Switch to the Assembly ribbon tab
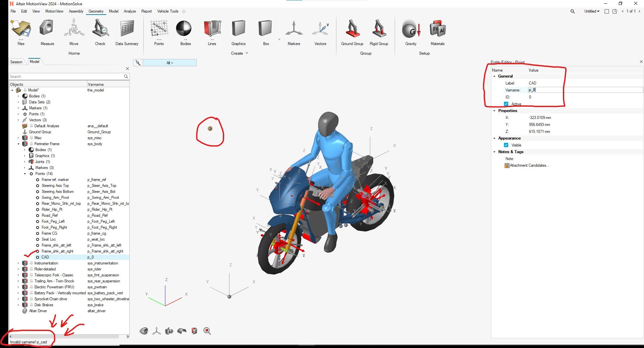 click(76, 11)
